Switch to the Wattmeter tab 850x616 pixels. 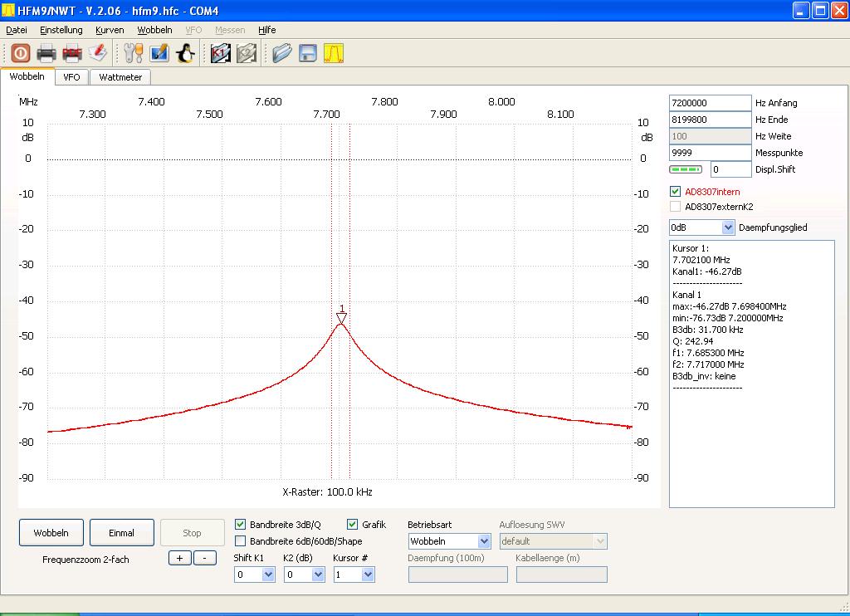click(120, 77)
